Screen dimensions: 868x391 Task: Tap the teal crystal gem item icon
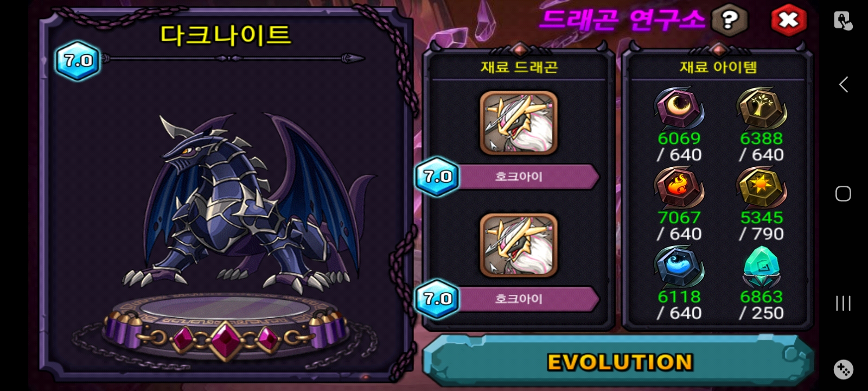[x=762, y=267]
